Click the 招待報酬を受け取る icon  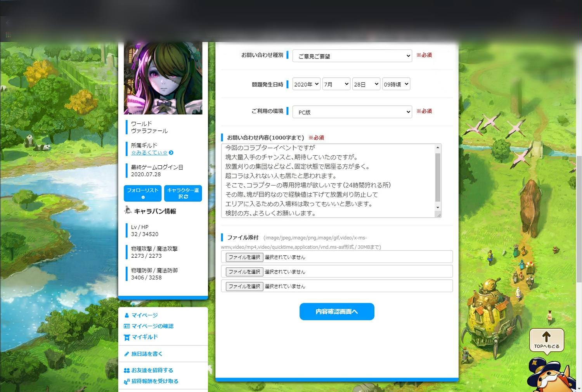tap(126, 382)
